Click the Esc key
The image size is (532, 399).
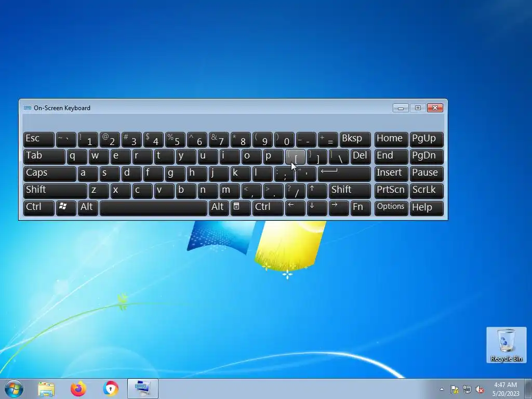[38, 139]
